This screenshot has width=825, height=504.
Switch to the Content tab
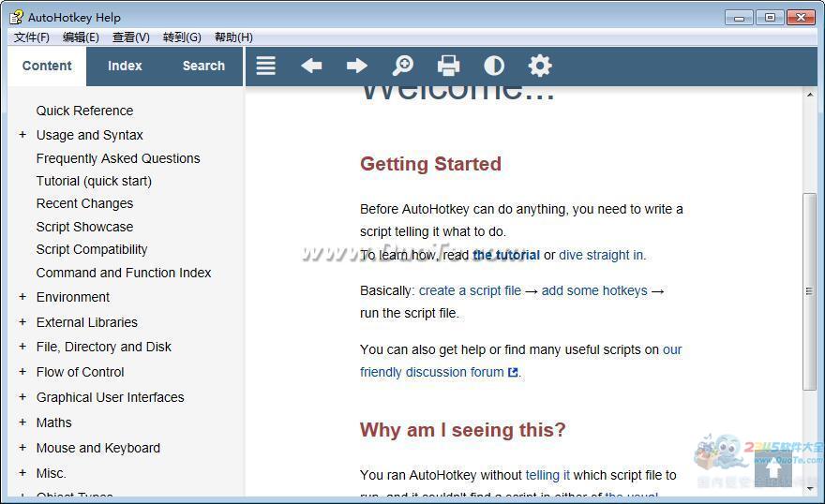point(47,67)
